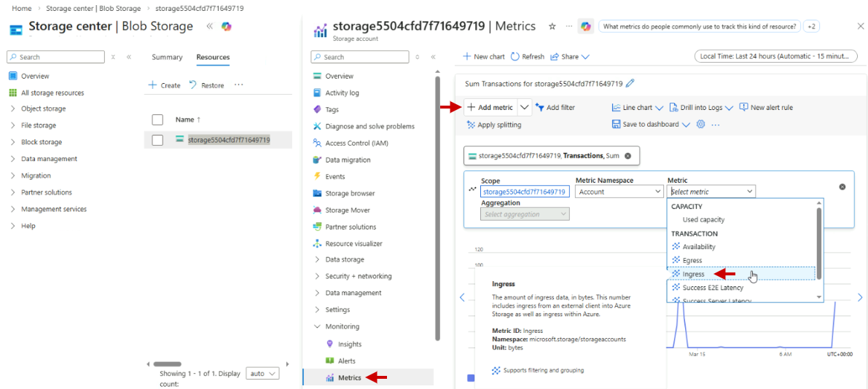This screenshot has height=389, width=868.
Task: Open the Line chart type dropdown
Action: (x=637, y=108)
